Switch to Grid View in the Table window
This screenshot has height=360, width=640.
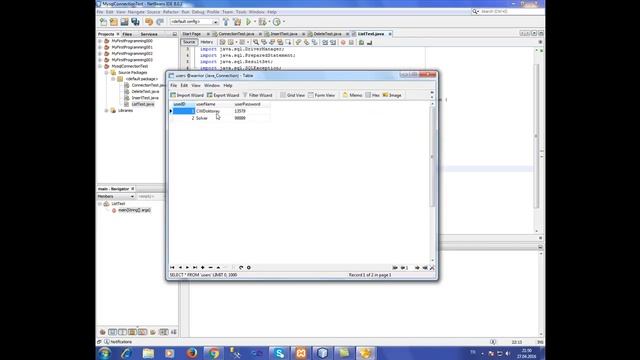click(292, 95)
